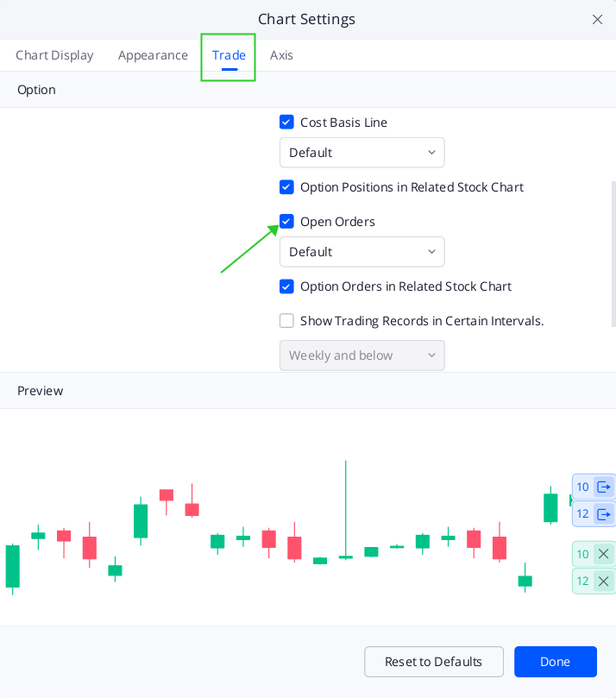
Task: Cancel the green 10 order using its X icon
Action: (604, 554)
